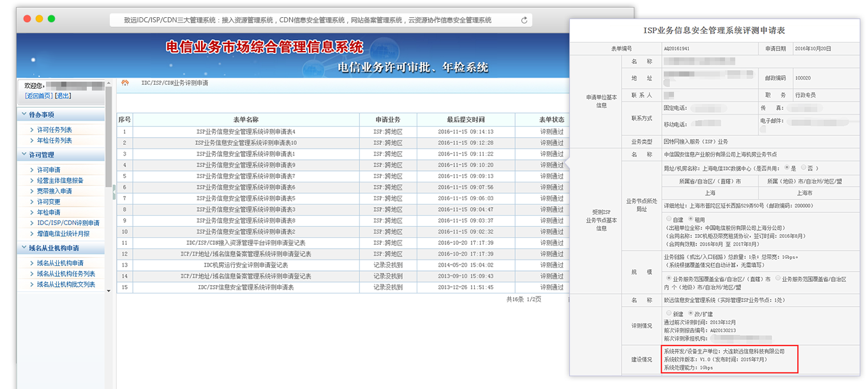Collapse the 域名从业机构申请 section
The width and height of the screenshot is (868, 389).
pos(24,248)
